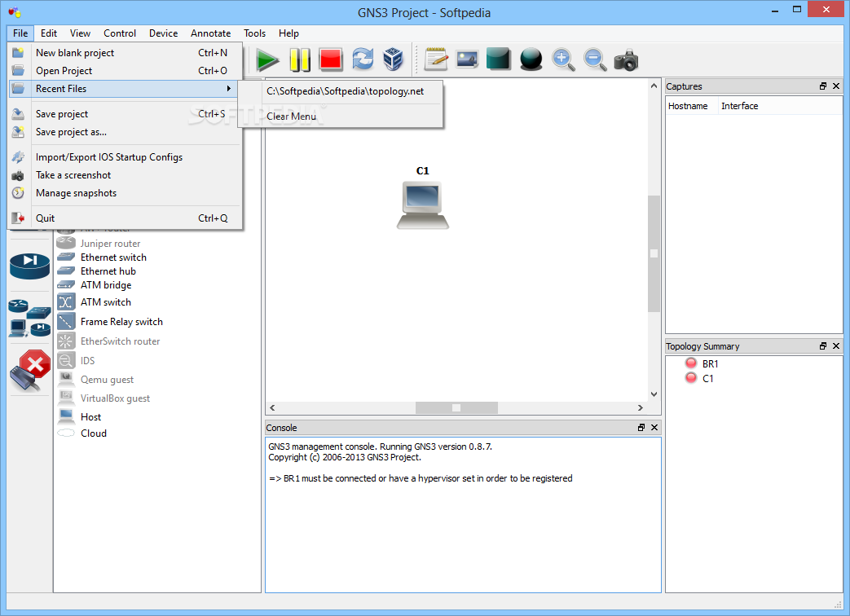Open Manage snapshots
The height and width of the screenshot is (616, 850).
pos(125,193)
